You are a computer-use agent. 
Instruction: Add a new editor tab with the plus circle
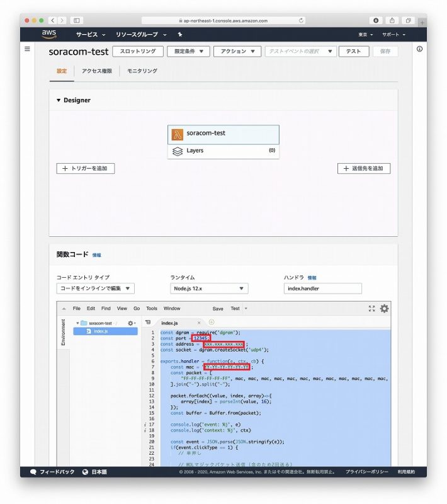[x=212, y=322]
